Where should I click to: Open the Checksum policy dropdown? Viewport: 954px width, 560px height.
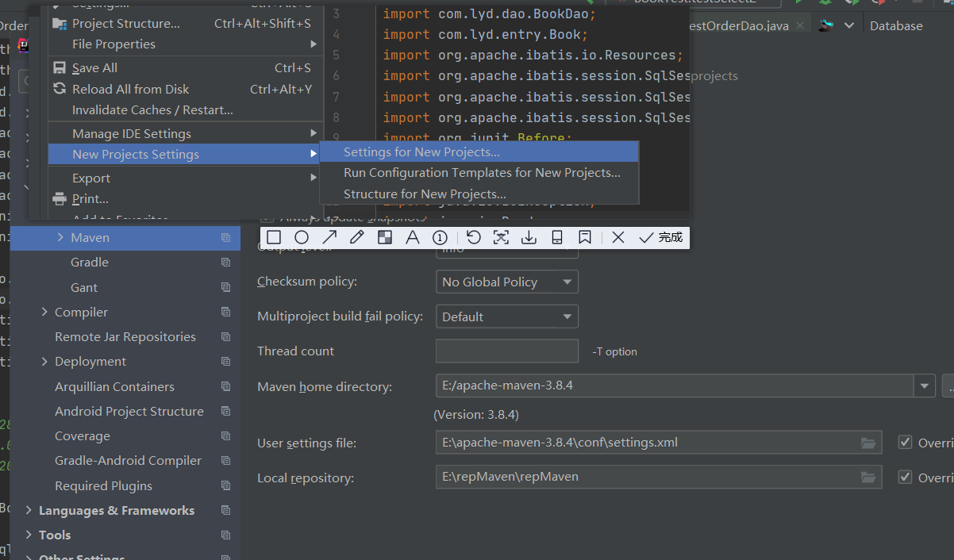(507, 282)
